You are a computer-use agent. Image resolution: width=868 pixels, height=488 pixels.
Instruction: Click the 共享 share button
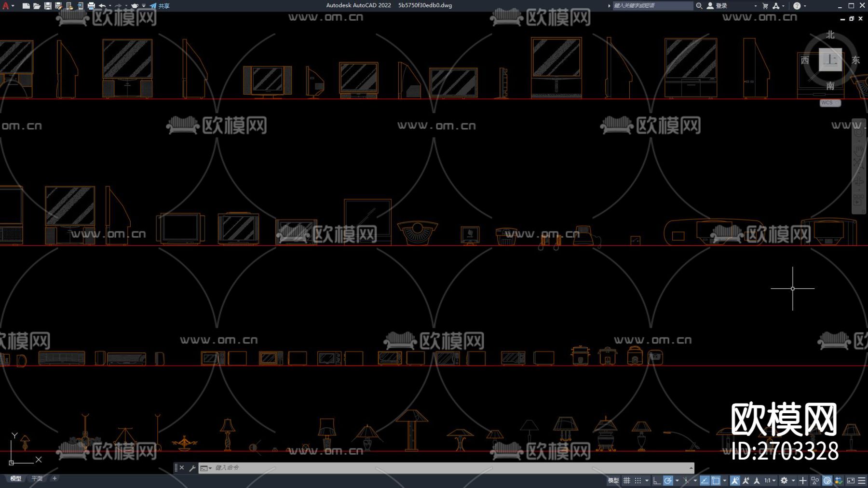click(160, 6)
